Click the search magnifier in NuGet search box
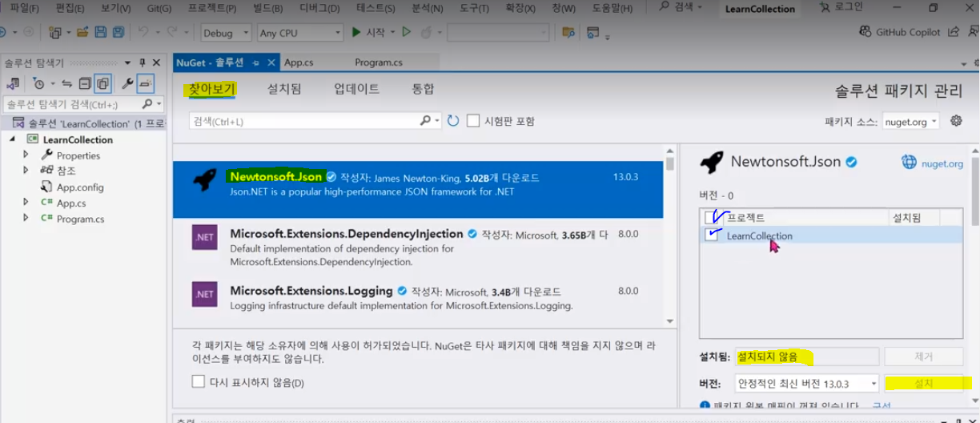Screen dimensions: 980x423 click(426, 121)
